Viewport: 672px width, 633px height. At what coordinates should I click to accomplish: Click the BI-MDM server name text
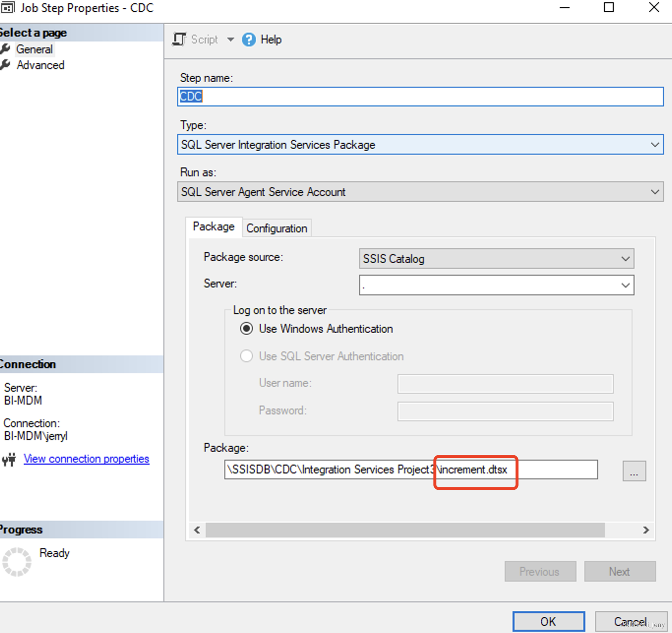click(x=23, y=401)
